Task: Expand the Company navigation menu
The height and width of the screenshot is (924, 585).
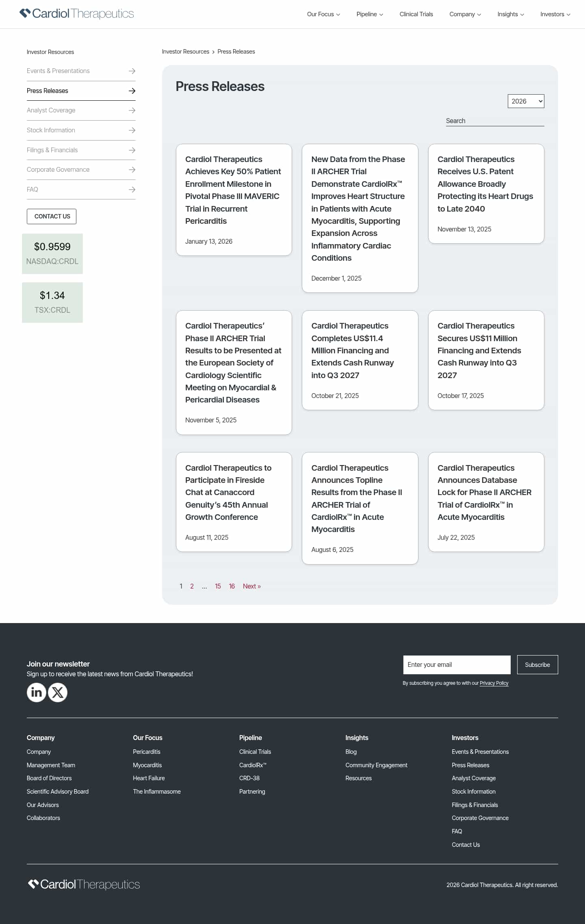Action: pyautogui.click(x=465, y=14)
